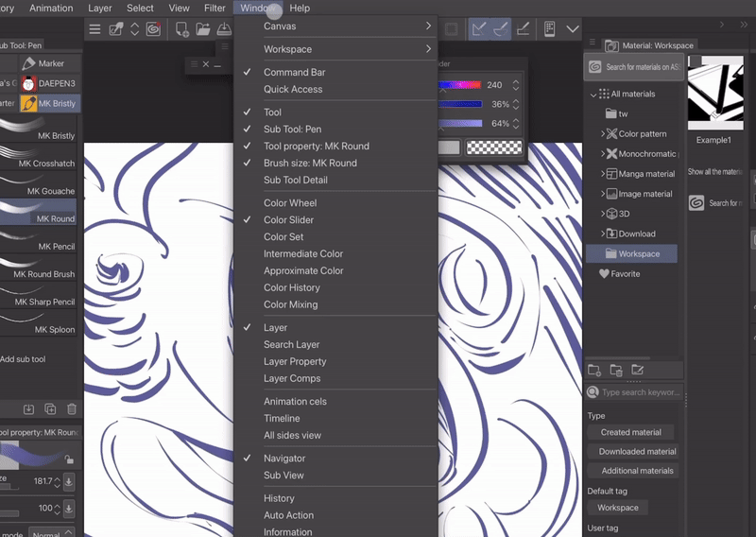Expand the Image material folder
Viewport: 756px width, 537px height.
(x=603, y=194)
